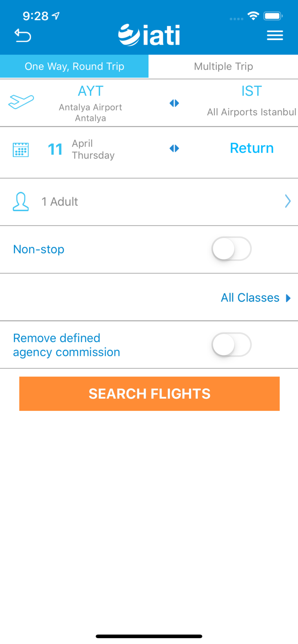Open the All Classes dropdown

(x=250, y=297)
